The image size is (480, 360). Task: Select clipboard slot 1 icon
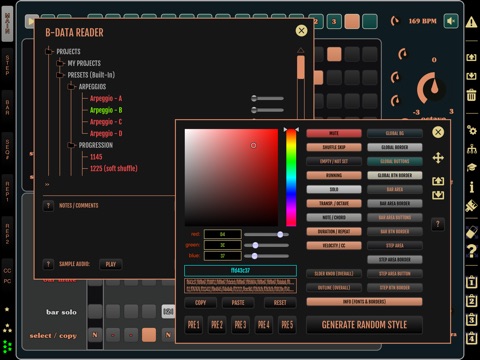click(x=471, y=282)
